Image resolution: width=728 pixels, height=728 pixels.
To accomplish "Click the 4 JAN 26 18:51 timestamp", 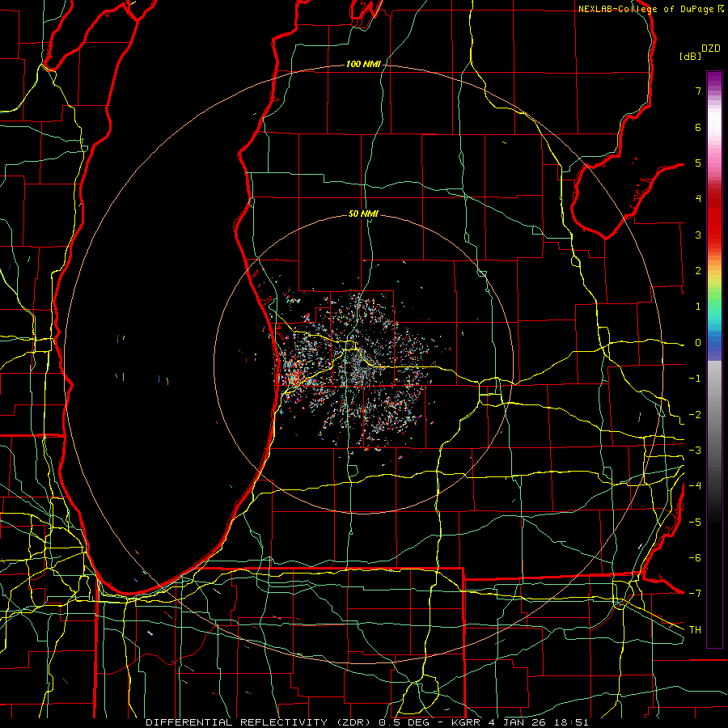I will pos(538,722).
